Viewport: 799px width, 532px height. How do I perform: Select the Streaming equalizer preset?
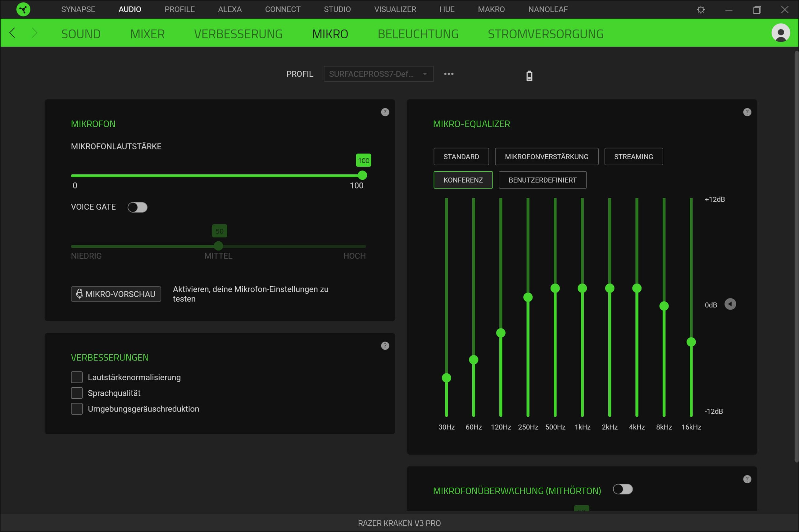coord(633,157)
